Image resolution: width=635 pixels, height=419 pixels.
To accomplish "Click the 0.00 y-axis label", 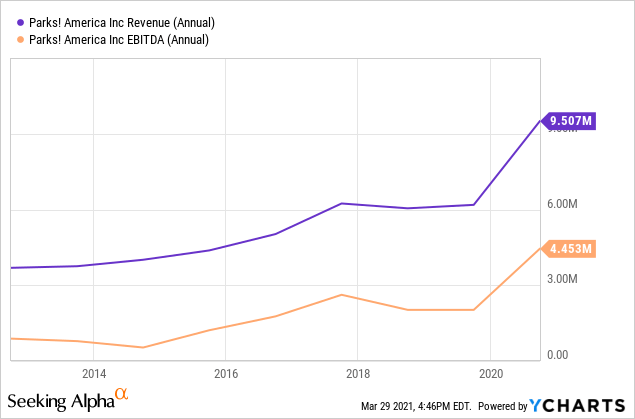I will click(x=557, y=355).
